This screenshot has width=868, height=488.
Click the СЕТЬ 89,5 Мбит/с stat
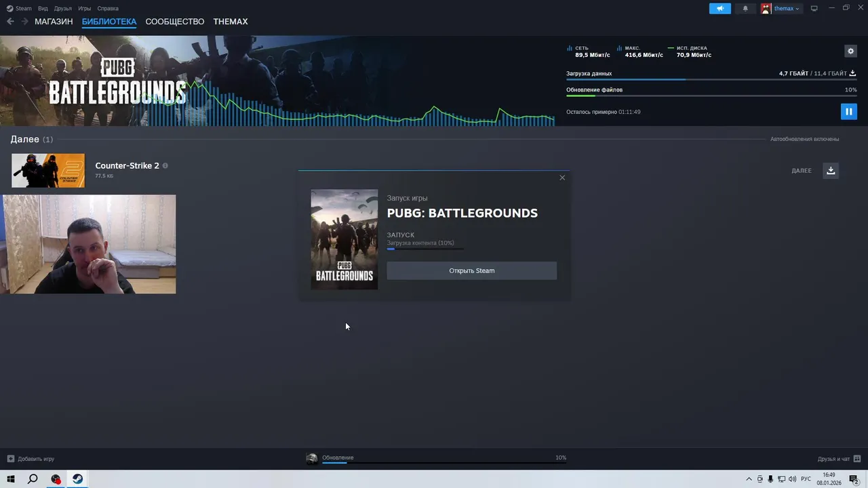click(x=589, y=52)
